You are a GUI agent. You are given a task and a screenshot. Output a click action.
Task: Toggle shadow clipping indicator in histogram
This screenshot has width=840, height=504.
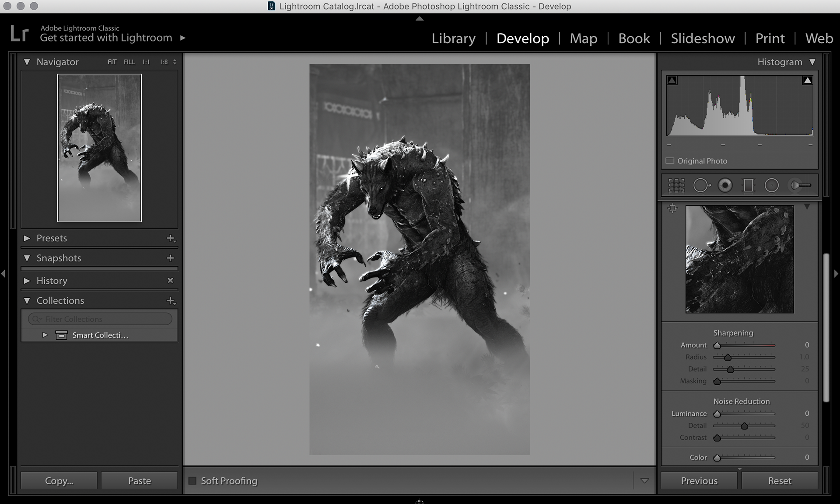pyautogui.click(x=672, y=80)
